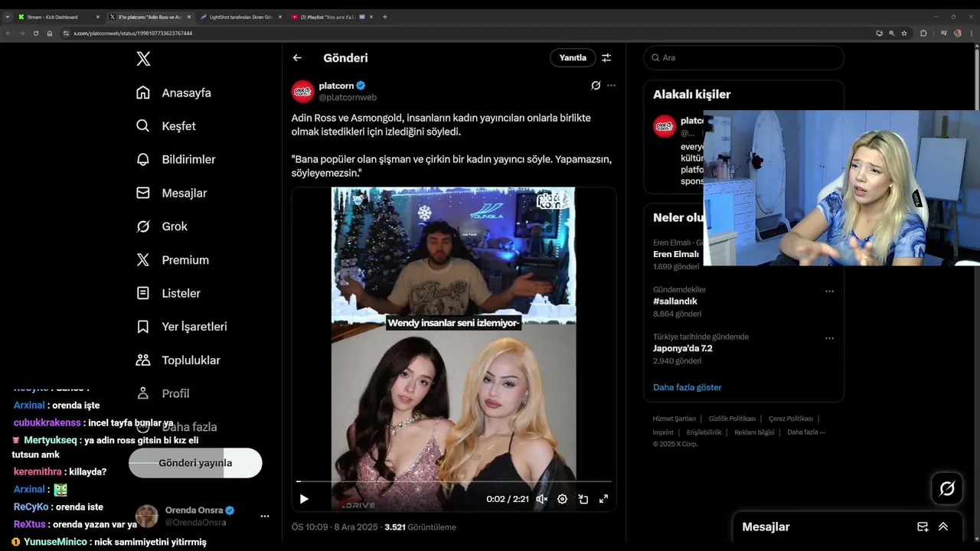Open Profil in the sidebar
The image size is (980, 551).
click(162, 393)
